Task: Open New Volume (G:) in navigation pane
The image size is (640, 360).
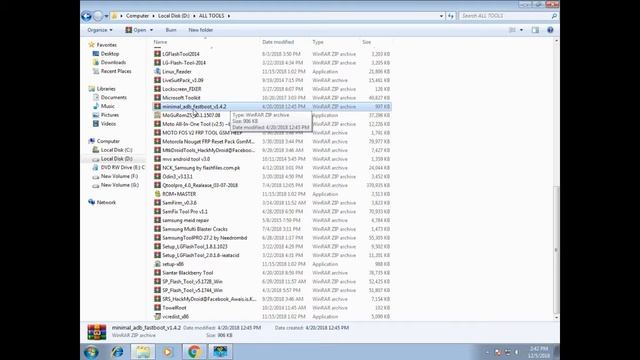Action: point(120,185)
